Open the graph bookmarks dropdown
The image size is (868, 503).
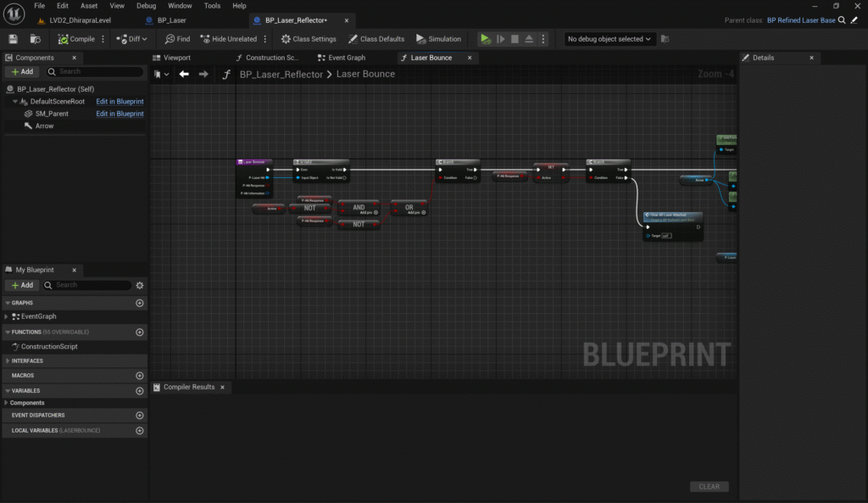[161, 75]
